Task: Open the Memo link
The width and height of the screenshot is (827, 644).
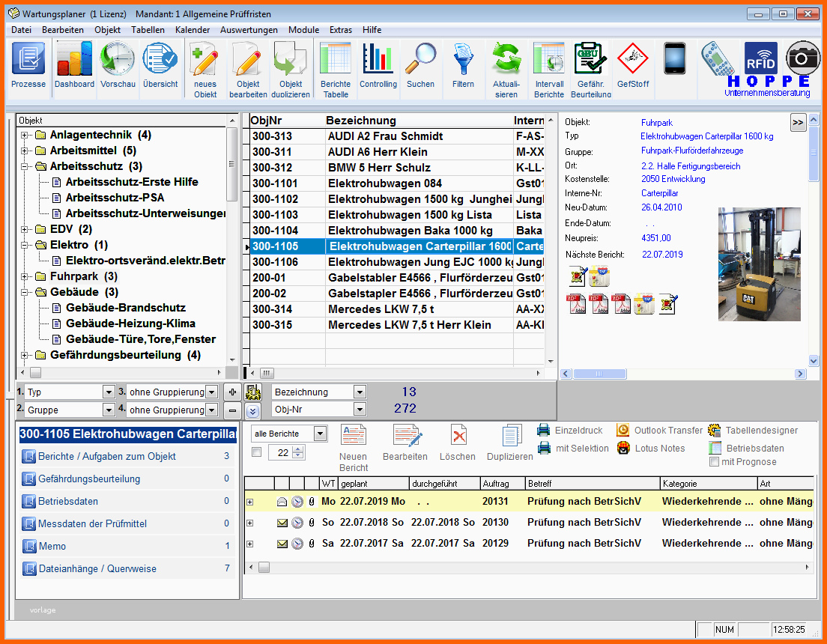Action: [52, 547]
